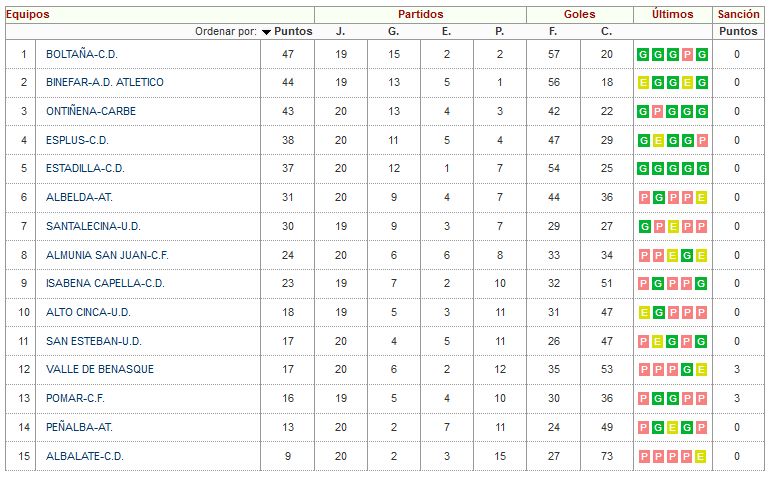Open ALMUNIA SAN JUAN-C.F. team link
This screenshot has height=480, width=773.
(107, 255)
